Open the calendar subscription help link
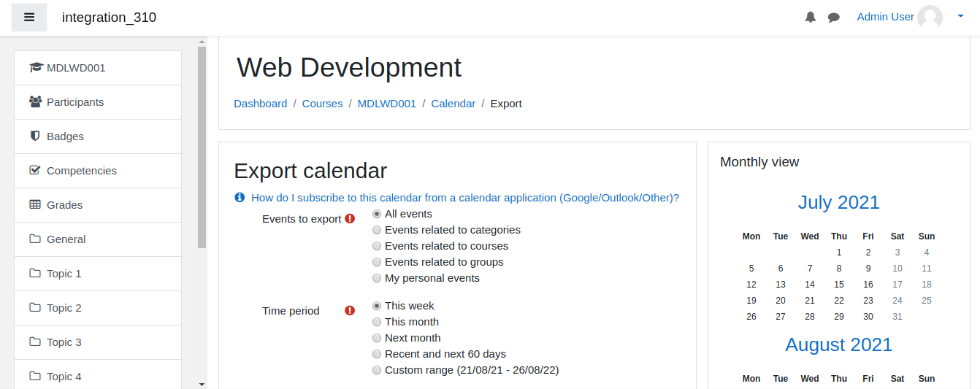This screenshot has width=980, height=389. 465,198
